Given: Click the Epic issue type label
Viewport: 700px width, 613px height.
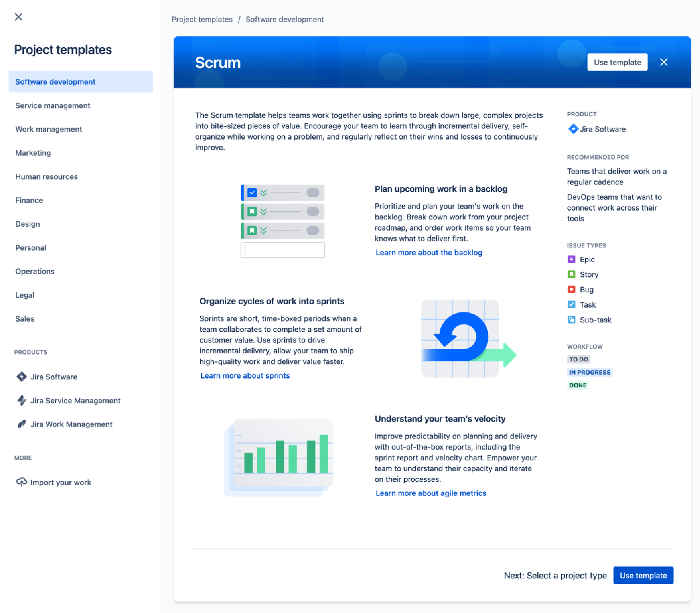Looking at the screenshot, I should pos(587,260).
